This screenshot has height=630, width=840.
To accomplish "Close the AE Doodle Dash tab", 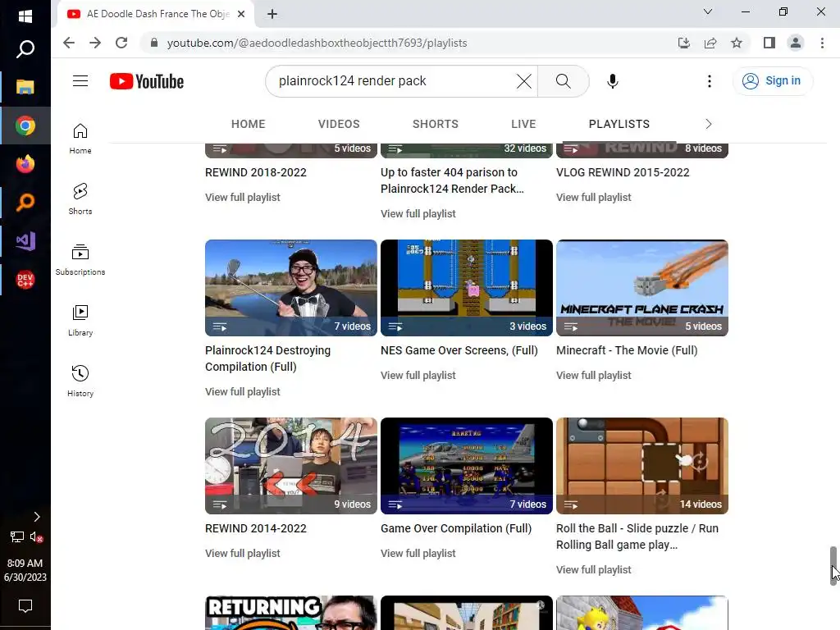I will 241,14.
